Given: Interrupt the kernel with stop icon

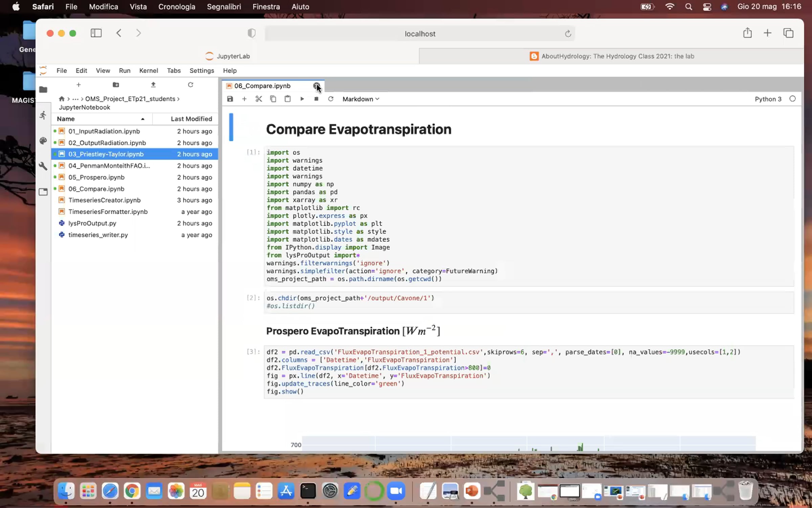Looking at the screenshot, I should tap(316, 99).
